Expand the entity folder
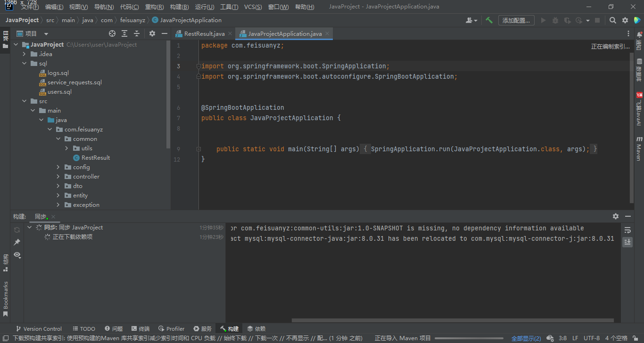Image resolution: width=644 pixels, height=343 pixels. [58, 196]
